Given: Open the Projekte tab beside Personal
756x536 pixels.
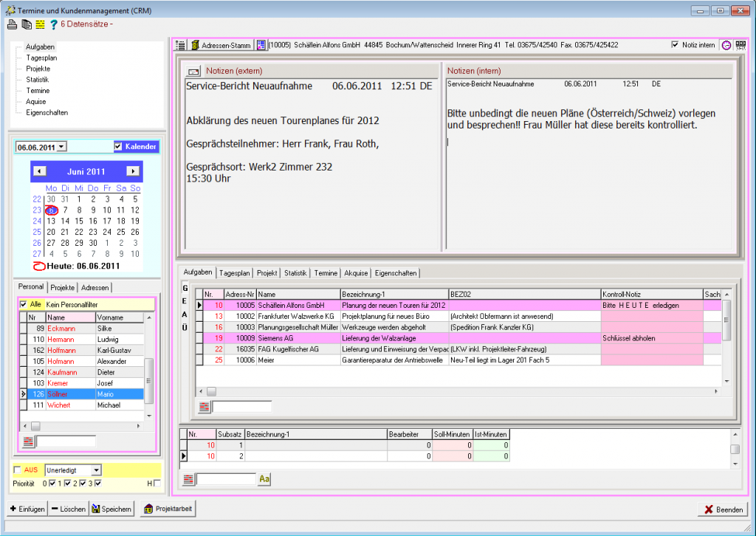Looking at the screenshot, I should pyautogui.click(x=63, y=288).
